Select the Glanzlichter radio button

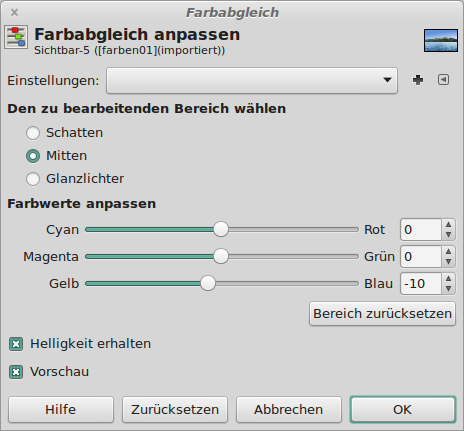coord(33,179)
